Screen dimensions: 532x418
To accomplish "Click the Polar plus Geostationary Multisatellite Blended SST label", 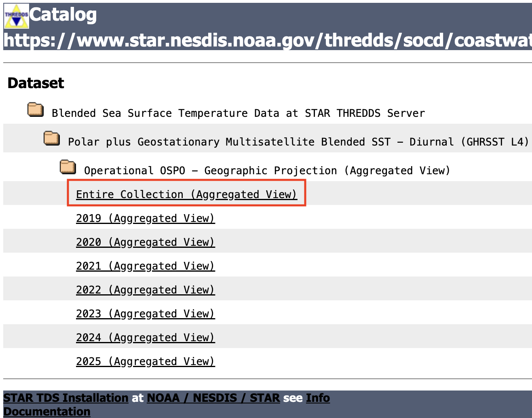I will tap(298, 142).
